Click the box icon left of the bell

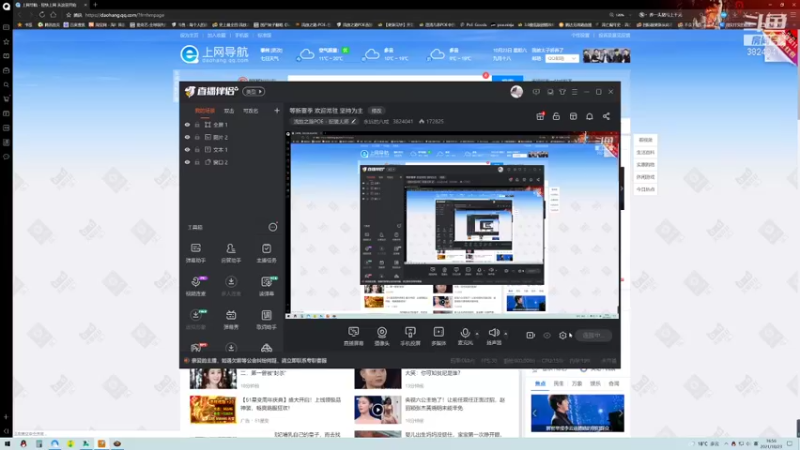573,116
